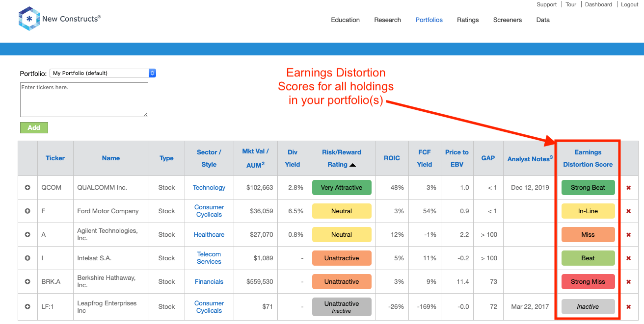Click the Strong Miss distortion score
Screen dimensions: 644x324
tap(588, 282)
